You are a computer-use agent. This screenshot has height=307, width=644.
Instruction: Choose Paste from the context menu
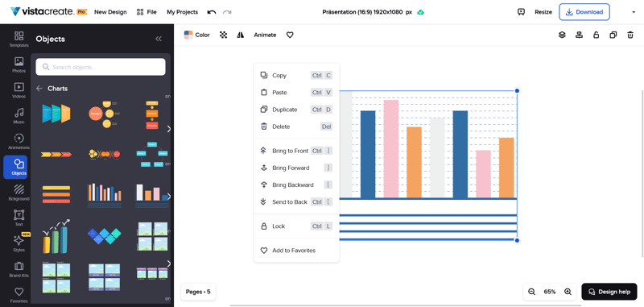click(x=296, y=93)
